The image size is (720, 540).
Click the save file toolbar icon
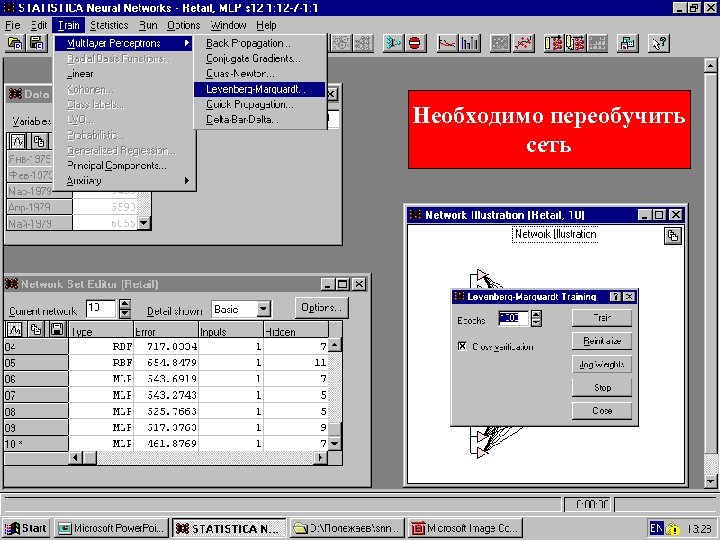37,44
